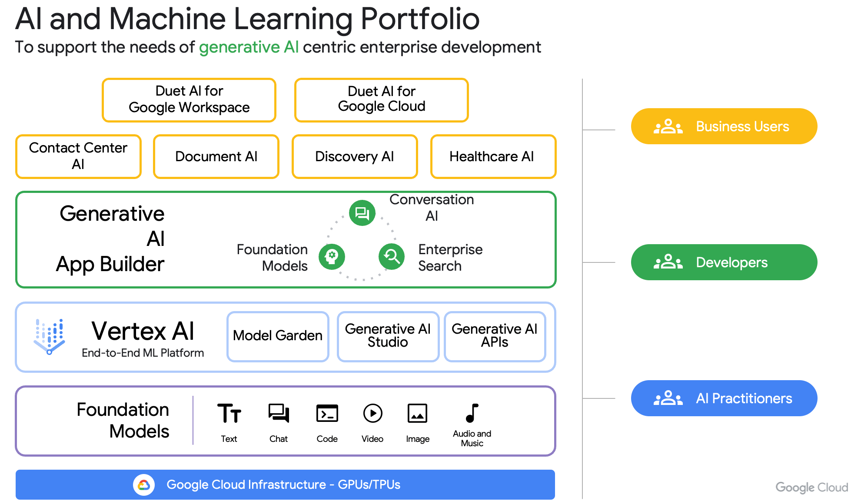851x504 pixels.
Task: Select the Generative AI APIs box
Action: click(495, 336)
